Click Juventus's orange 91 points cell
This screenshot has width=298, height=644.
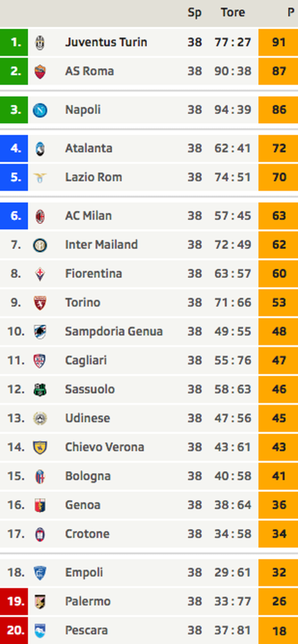pos(278,42)
